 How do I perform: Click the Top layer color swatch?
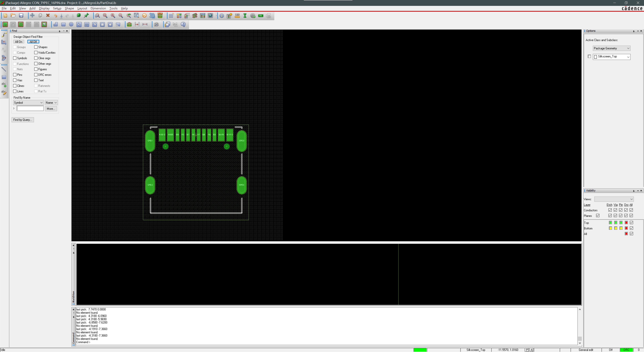pos(610,222)
